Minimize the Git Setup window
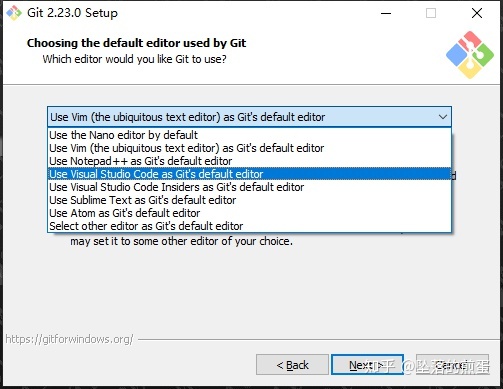This screenshot has width=503, height=389. point(386,13)
